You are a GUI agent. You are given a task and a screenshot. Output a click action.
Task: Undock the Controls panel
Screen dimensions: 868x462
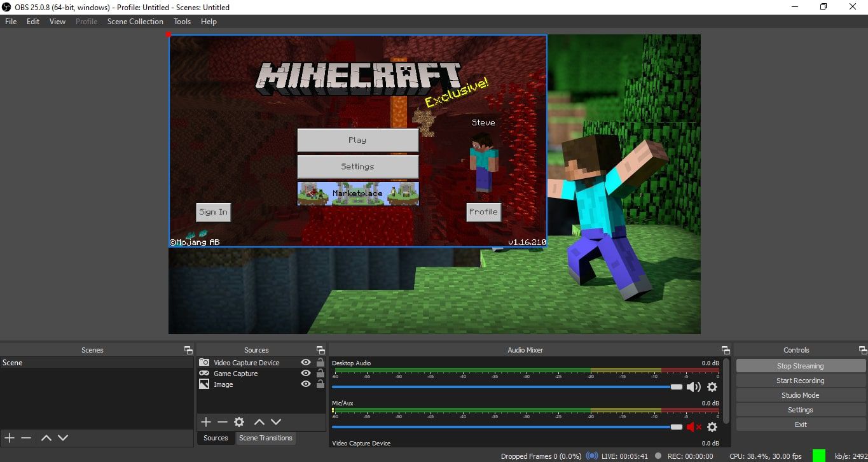click(x=863, y=350)
